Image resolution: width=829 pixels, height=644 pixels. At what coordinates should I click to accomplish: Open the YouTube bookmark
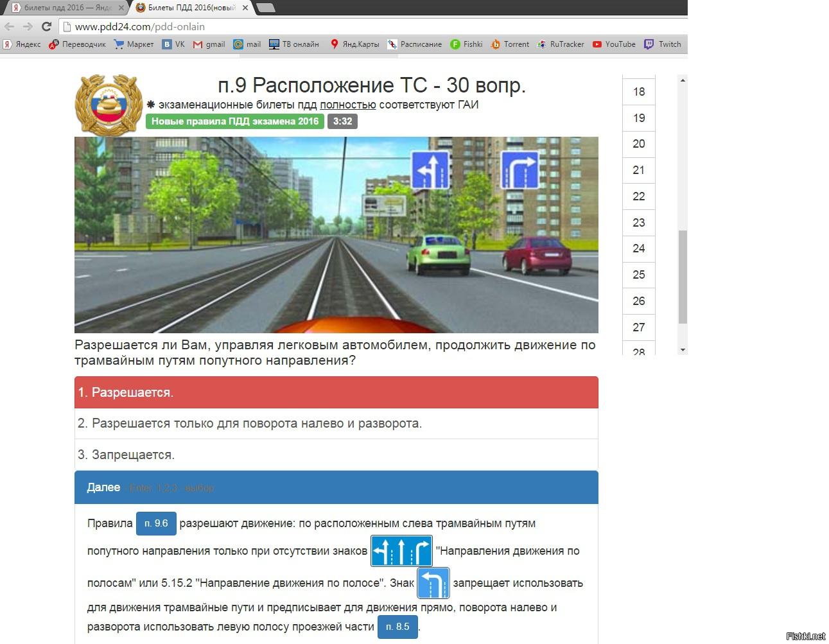coord(614,44)
